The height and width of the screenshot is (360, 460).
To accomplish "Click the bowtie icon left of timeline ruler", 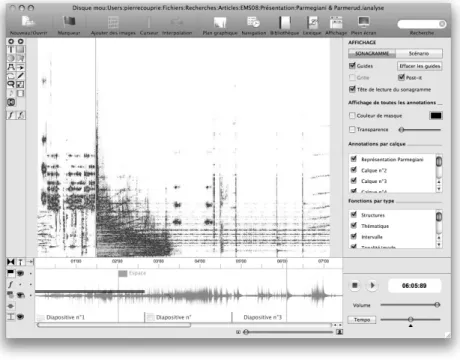I will point(11,262).
